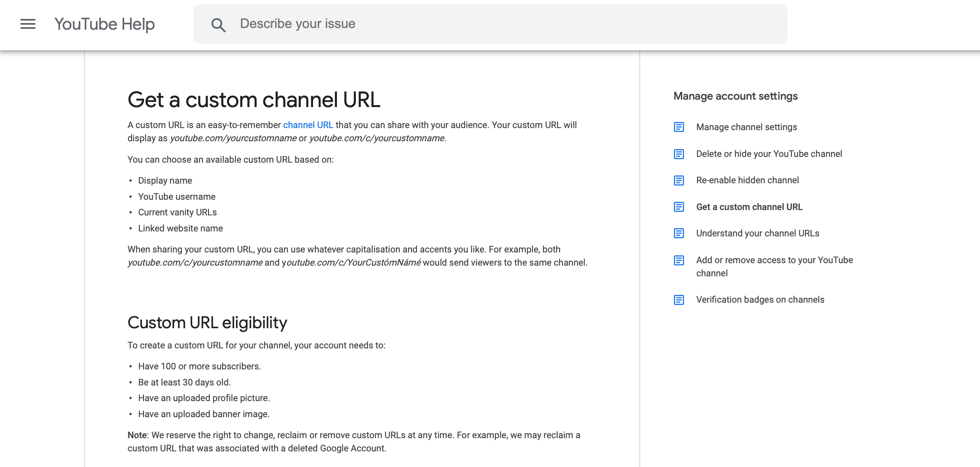Open the hamburger main menu
Viewport: 980px width, 467px height.
tap(28, 24)
